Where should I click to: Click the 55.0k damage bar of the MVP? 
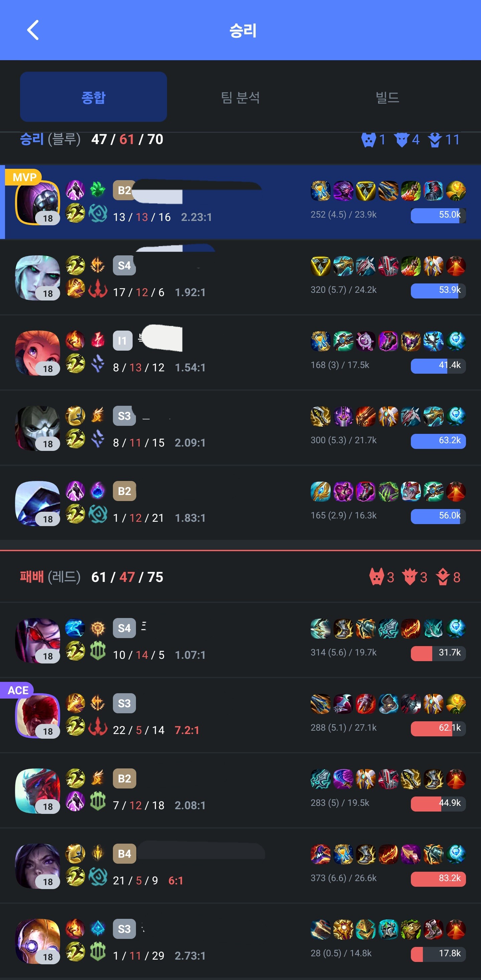[438, 215]
